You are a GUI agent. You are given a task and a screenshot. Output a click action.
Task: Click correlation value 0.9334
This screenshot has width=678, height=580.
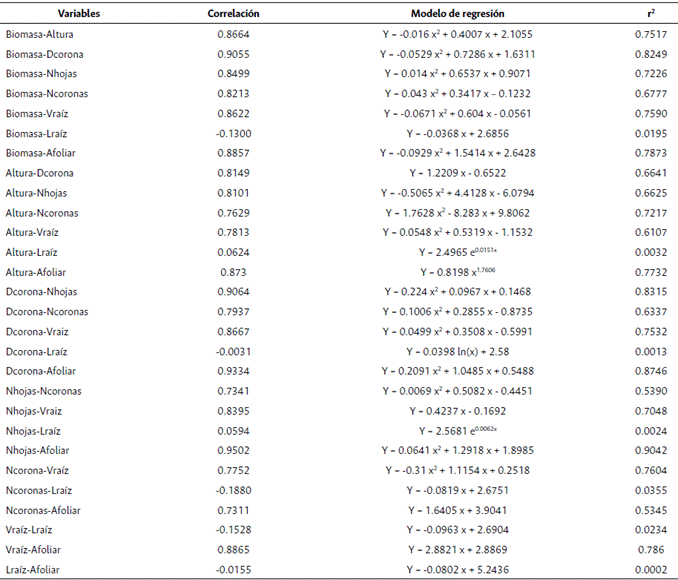click(x=234, y=371)
